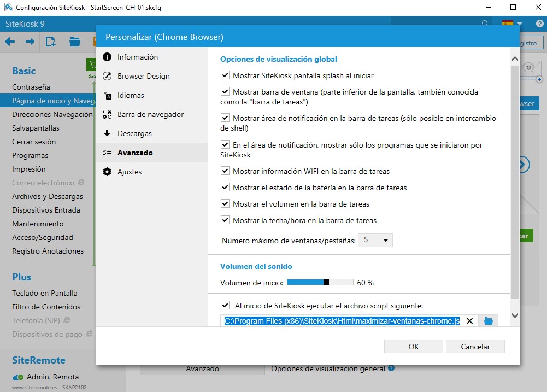Disable Mostrar el volumen en la barra
Viewport: 547px width, 392px height.
point(225,204)
